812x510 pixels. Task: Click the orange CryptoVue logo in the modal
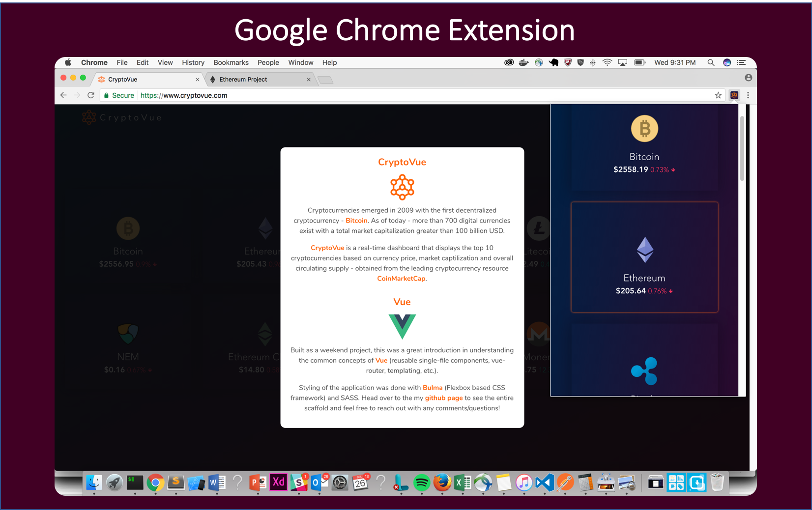pos(402,187)
